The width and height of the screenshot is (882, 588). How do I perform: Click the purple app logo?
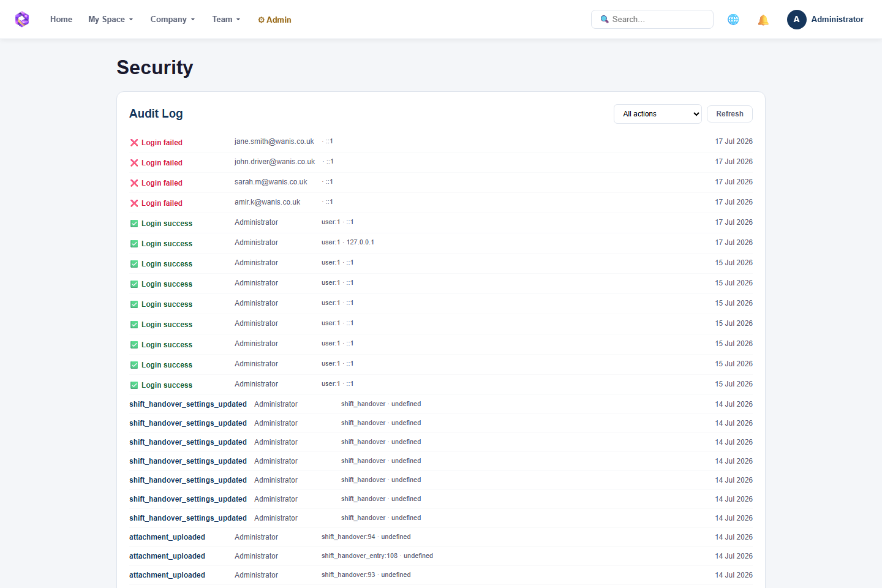[x=22, y=20]
